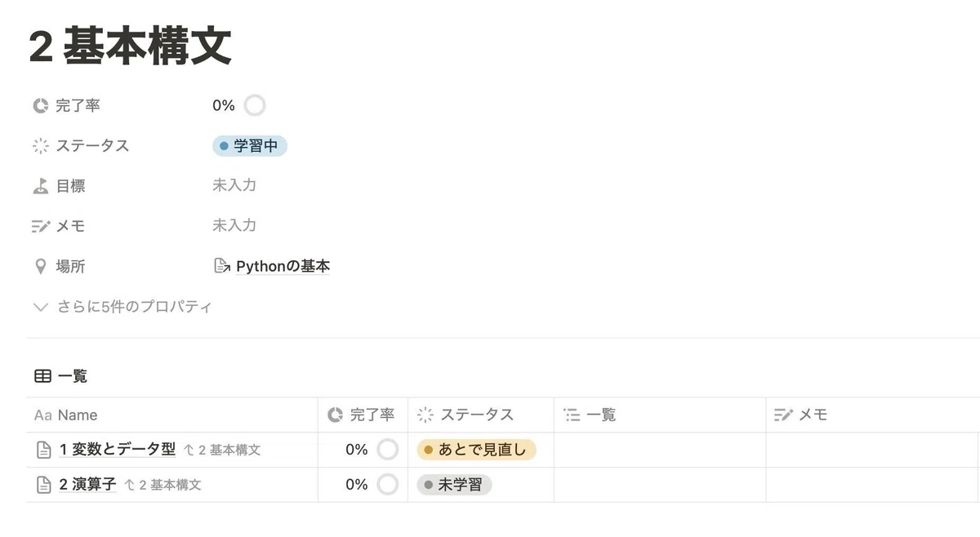
Task: Click the 完了率 pie icon in properties
Action: pyautogui.click(x=40, y=105)
